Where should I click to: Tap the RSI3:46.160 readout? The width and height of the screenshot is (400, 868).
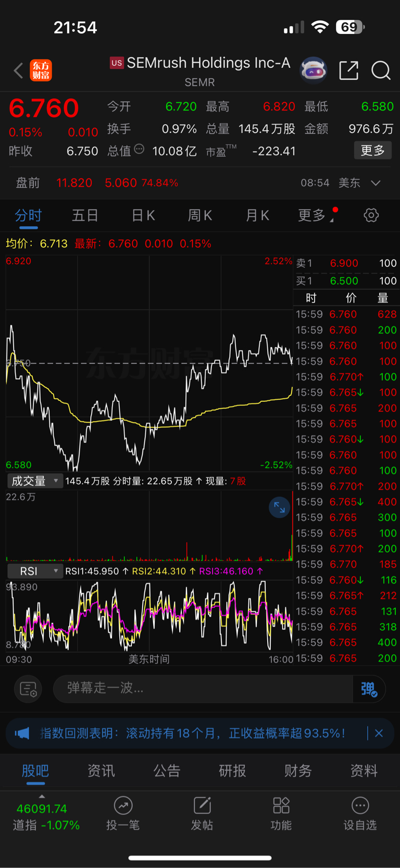click(x=226, y=571)
